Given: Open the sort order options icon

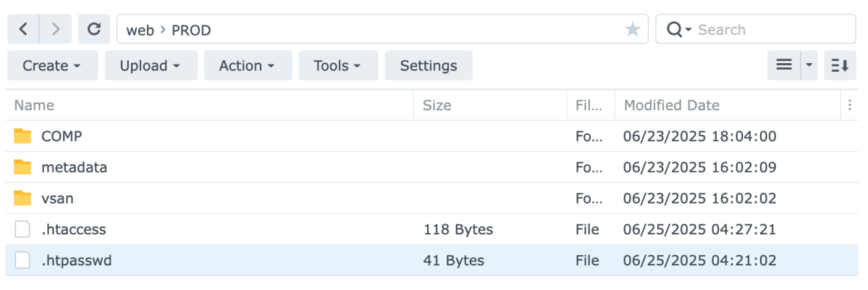Looking at the screenshot, I should point(840,65).
